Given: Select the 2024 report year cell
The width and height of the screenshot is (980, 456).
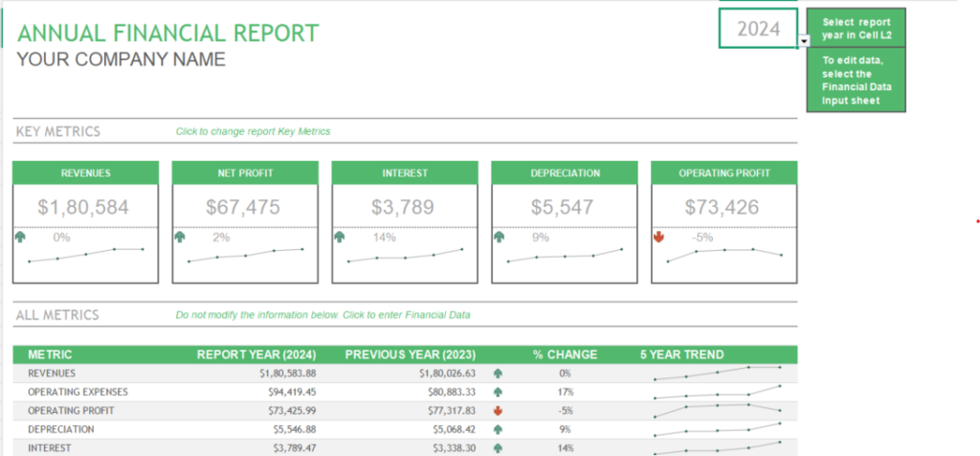Looking at the screenshot, I should click(759, 28).
